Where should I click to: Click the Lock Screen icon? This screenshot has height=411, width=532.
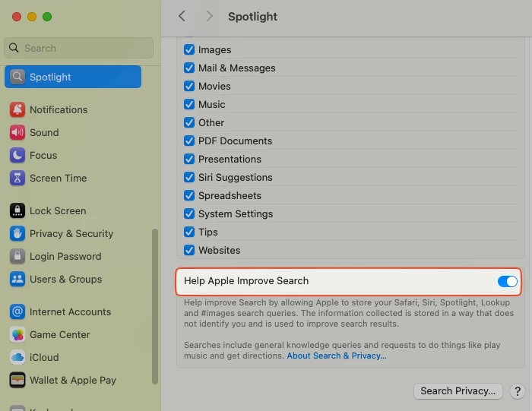point(17,210)
